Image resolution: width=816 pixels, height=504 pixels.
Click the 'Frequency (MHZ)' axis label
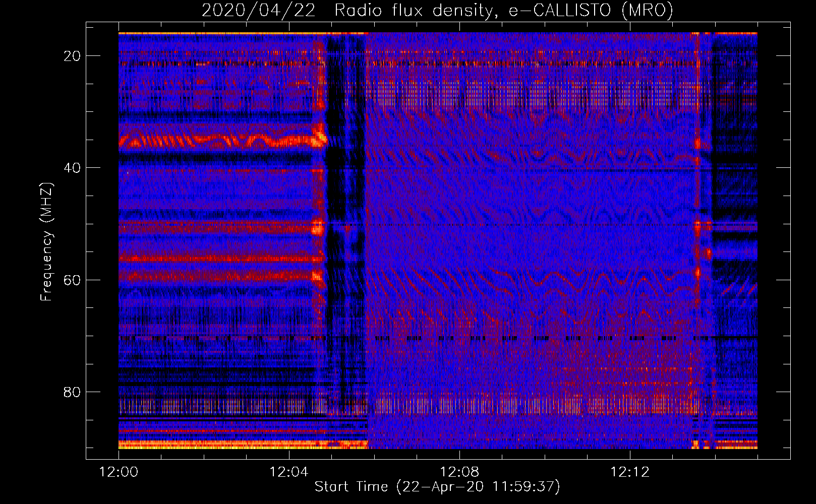point(46,241)
